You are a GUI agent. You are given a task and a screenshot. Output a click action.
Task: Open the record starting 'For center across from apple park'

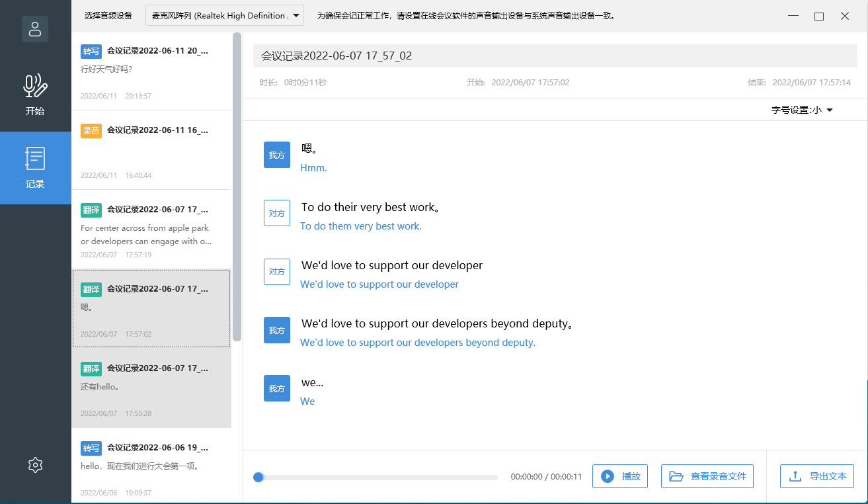coord(151,230)
